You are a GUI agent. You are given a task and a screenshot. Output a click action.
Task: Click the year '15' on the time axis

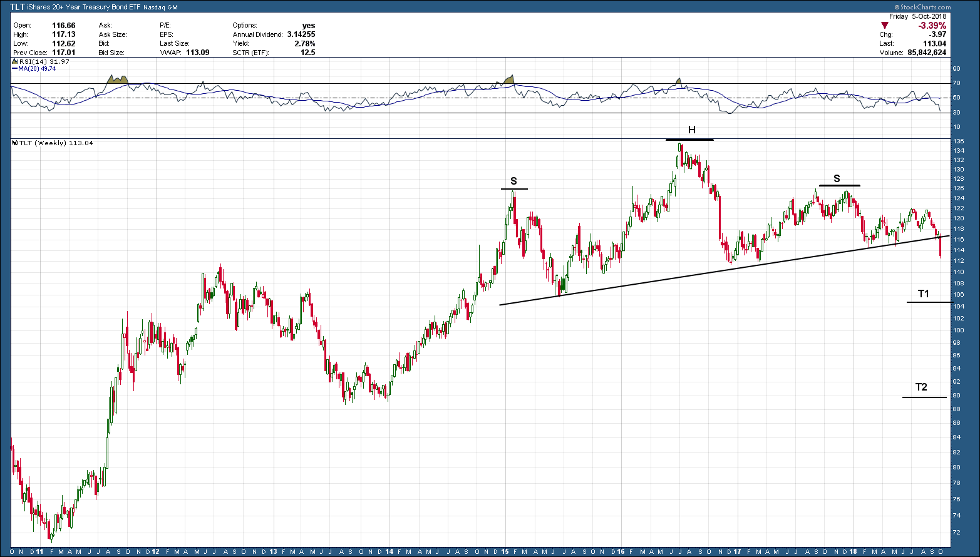click(x=505, y=551)
